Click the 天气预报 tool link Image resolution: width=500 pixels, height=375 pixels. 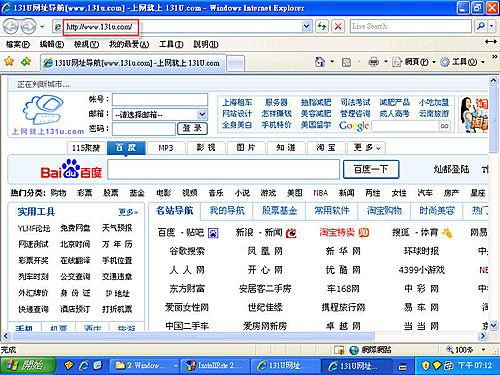point(117,228)
